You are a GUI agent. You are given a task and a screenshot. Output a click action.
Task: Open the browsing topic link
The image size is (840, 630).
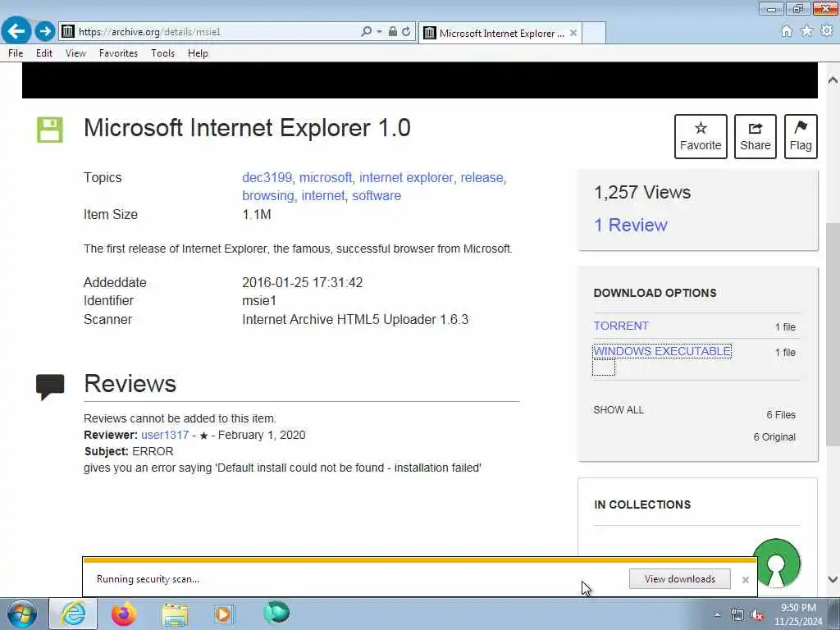point(268,195)
